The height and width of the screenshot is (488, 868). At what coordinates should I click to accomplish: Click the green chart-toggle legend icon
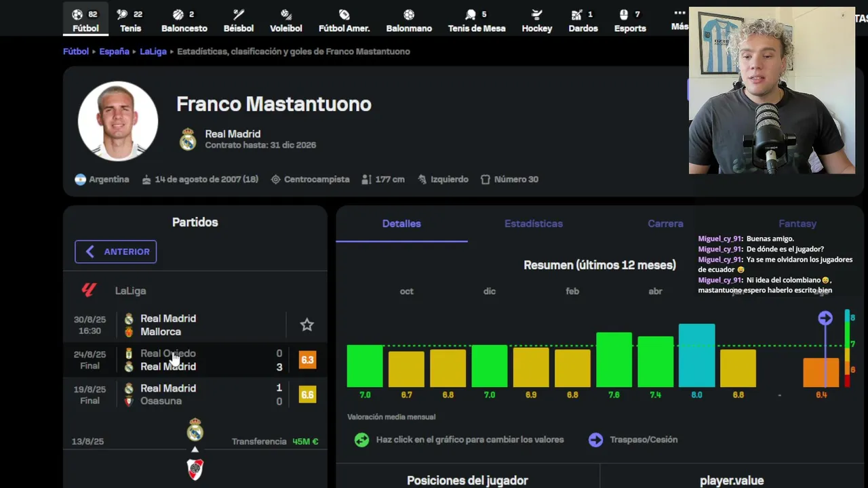(x=362, y=440)
